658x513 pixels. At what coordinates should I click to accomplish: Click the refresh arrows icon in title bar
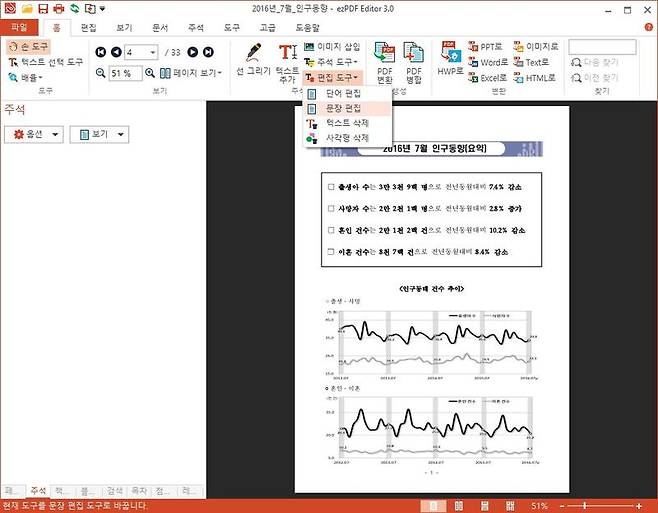tap(75, 8)
